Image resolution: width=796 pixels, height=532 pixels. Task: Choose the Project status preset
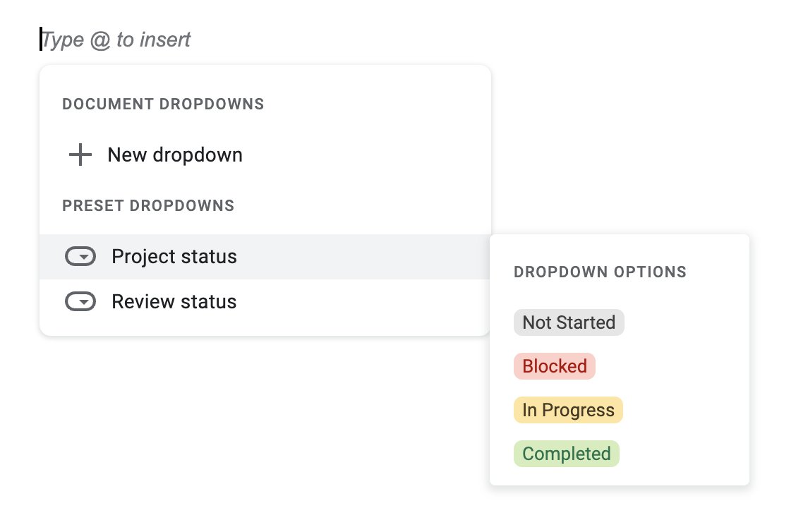[x=174, y=257]
